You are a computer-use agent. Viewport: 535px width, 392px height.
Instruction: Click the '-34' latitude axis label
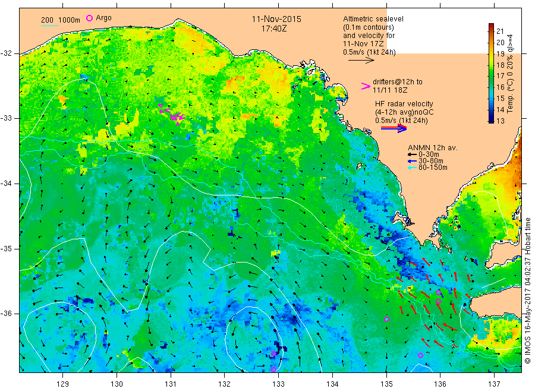tap(7, 184)
